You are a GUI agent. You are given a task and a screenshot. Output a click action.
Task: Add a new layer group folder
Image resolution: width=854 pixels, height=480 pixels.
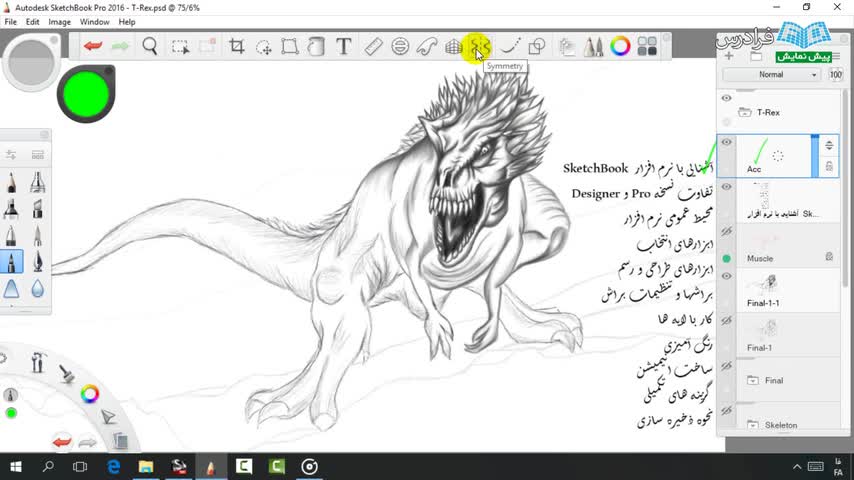pyautogui.click(x=756, y=56)
